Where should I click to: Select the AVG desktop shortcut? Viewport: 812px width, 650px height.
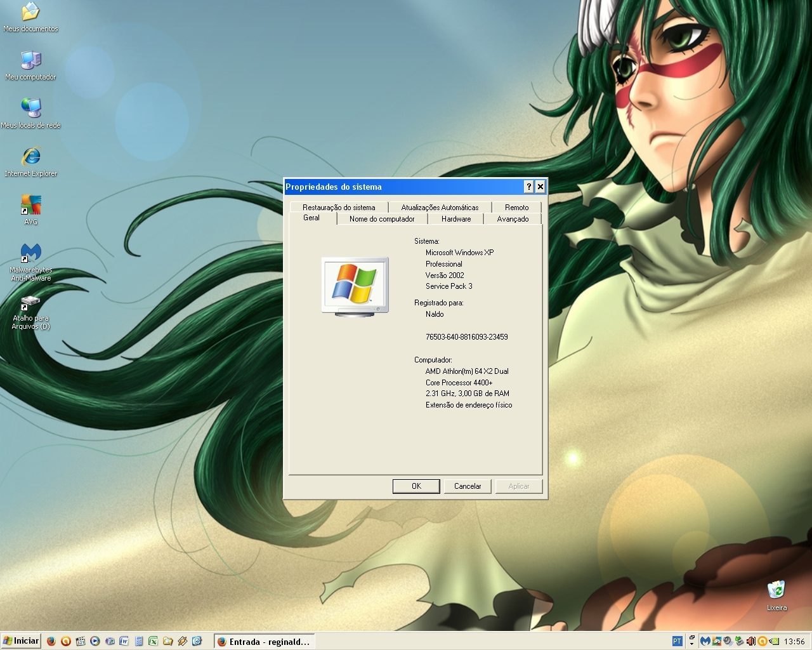coord(30,210)
